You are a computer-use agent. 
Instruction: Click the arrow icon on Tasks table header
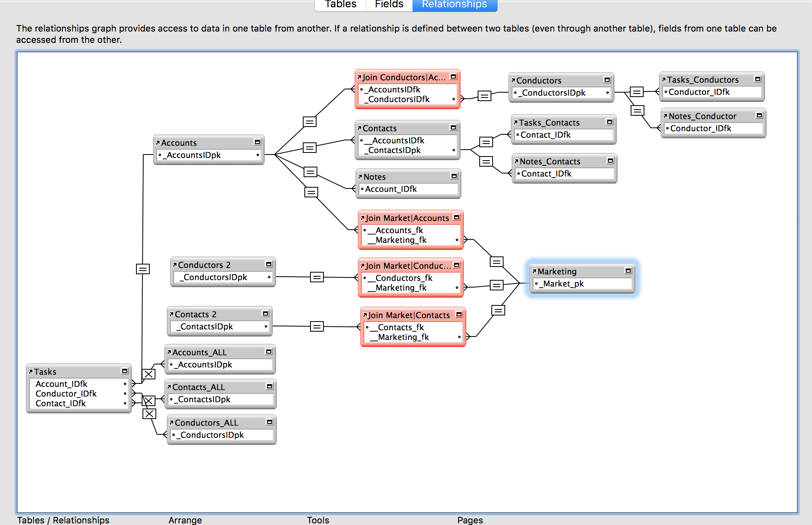pos(30,371)
